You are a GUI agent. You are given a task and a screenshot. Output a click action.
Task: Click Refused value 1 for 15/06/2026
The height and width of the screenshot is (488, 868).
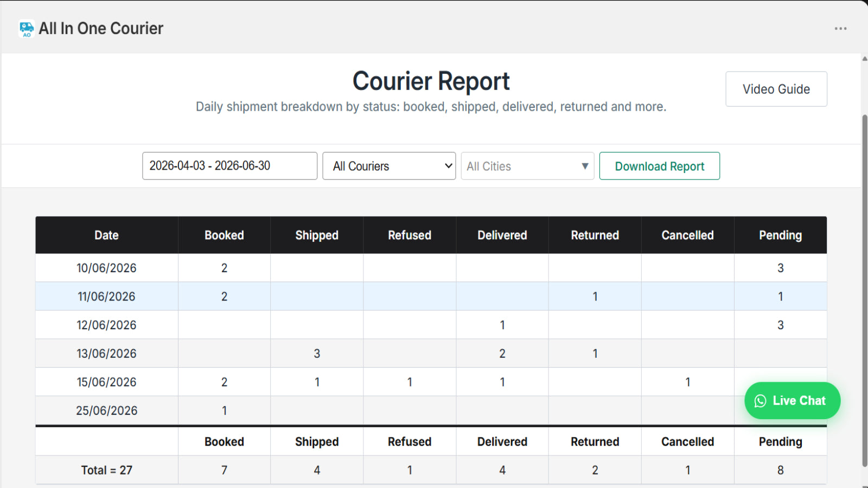[410, 382]
